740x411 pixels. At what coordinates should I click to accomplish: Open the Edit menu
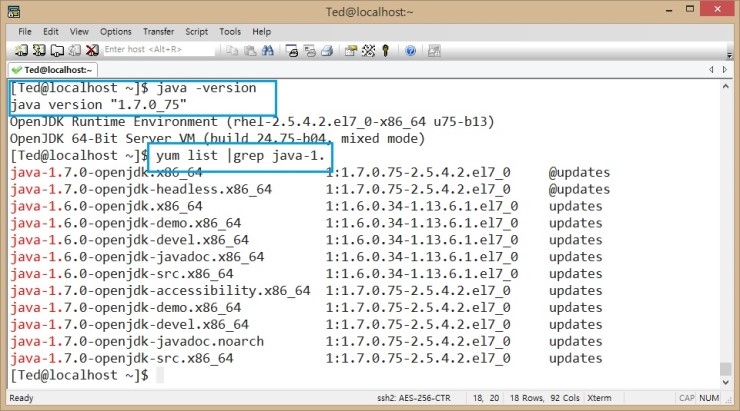click(x=50, y=32)
